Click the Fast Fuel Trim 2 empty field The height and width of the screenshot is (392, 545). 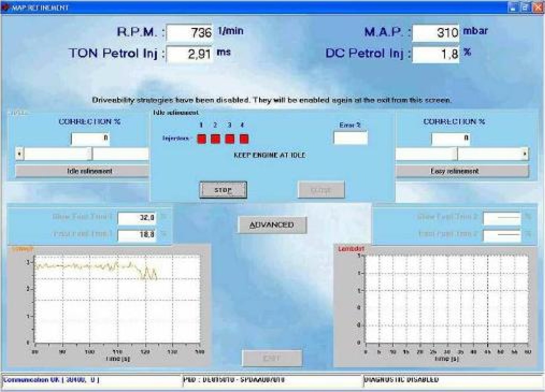click(x=502, y=235)
